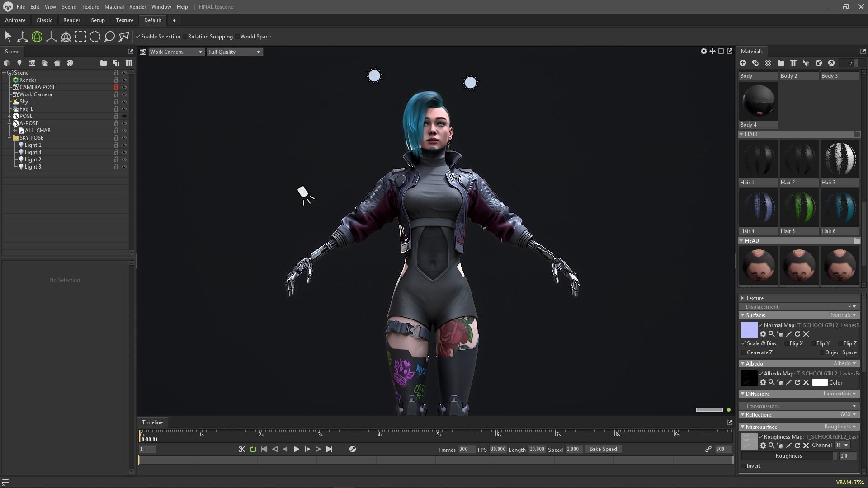Adjust the Roughness slider
The width and height of the screenshot is (868, 488).
click(x=789, y=456)
